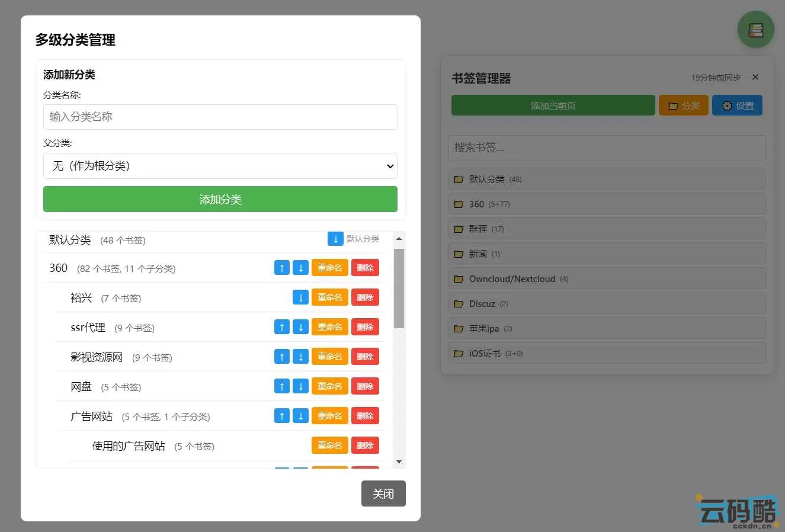Click the 添加分类 button
Screen dimensions: 785x532
point(220,199)
